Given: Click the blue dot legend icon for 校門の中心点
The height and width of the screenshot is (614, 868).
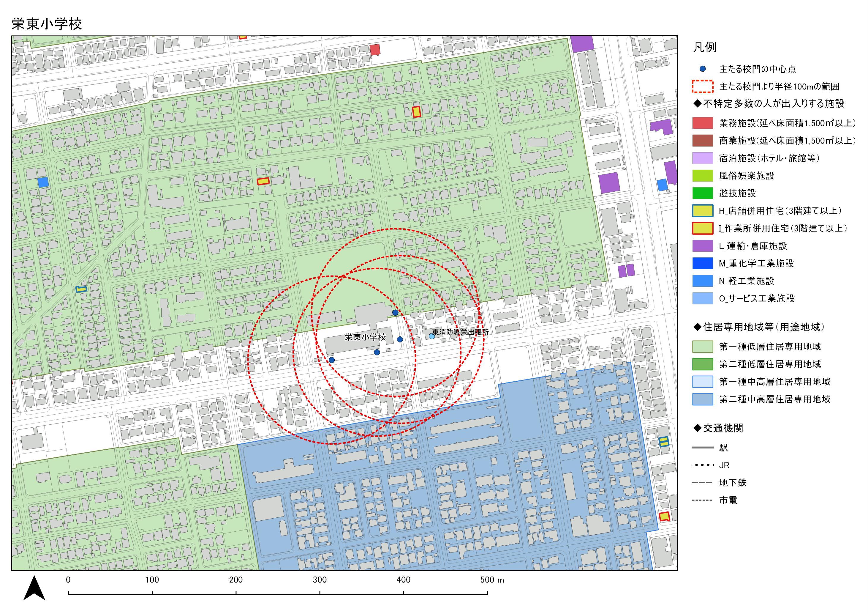Looking at the screenshot, I should [x=702, y=69].
